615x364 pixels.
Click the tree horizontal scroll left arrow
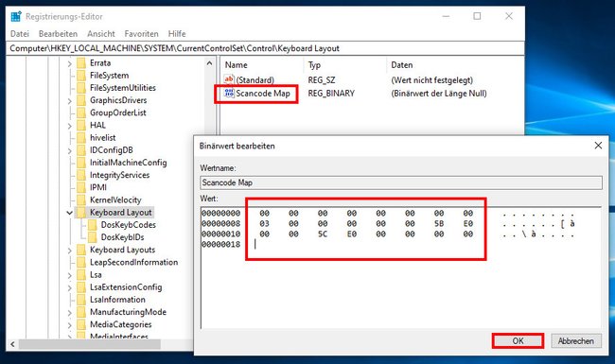point(12,344)
